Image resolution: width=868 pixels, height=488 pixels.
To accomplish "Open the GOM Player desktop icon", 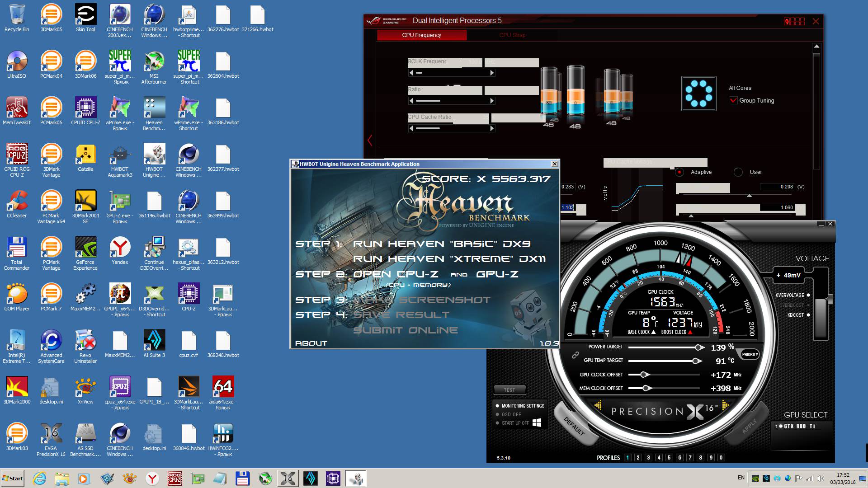I will pos(17,297).
